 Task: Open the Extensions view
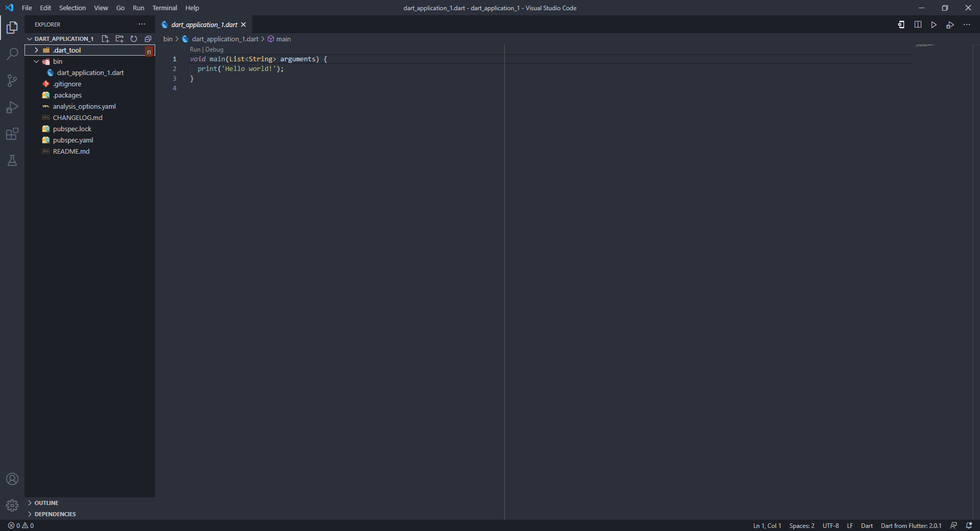tap(12, 134)
